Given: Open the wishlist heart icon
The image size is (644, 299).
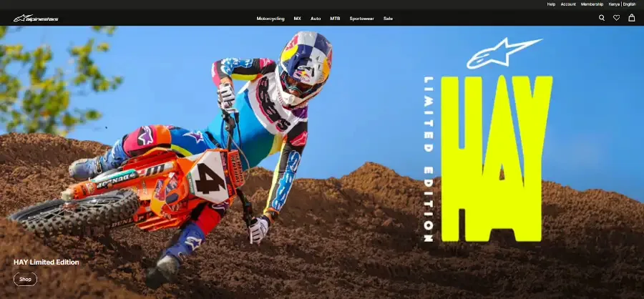Looking at the screenshot, I should [617, 18].
